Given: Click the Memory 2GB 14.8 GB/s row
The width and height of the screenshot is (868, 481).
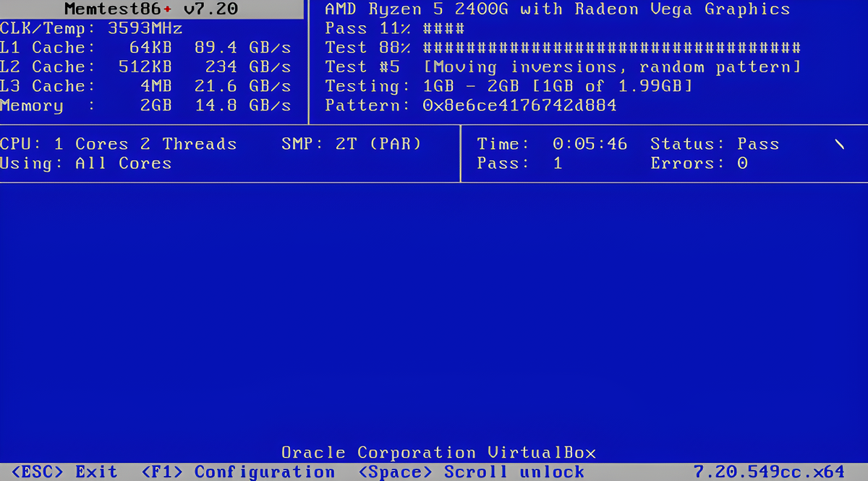Looking at the screenshot, I should [x=145, y=106].
